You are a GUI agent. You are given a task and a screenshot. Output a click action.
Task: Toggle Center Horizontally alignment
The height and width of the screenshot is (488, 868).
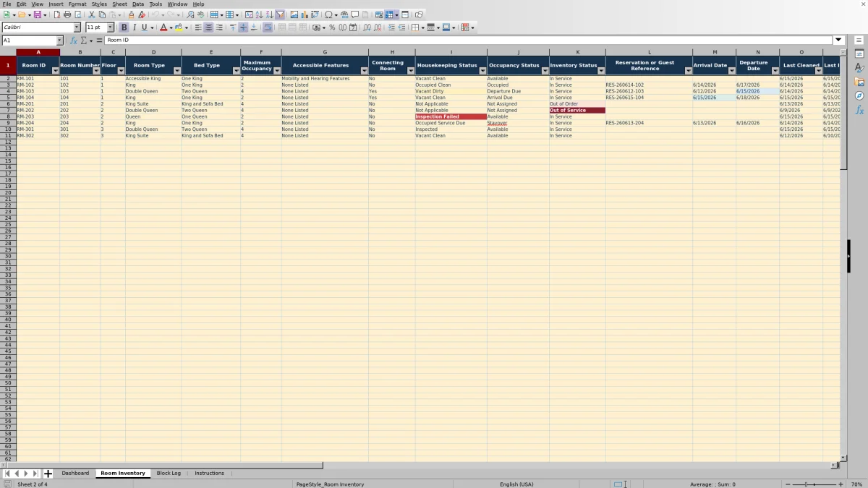[x=208, y=27]
